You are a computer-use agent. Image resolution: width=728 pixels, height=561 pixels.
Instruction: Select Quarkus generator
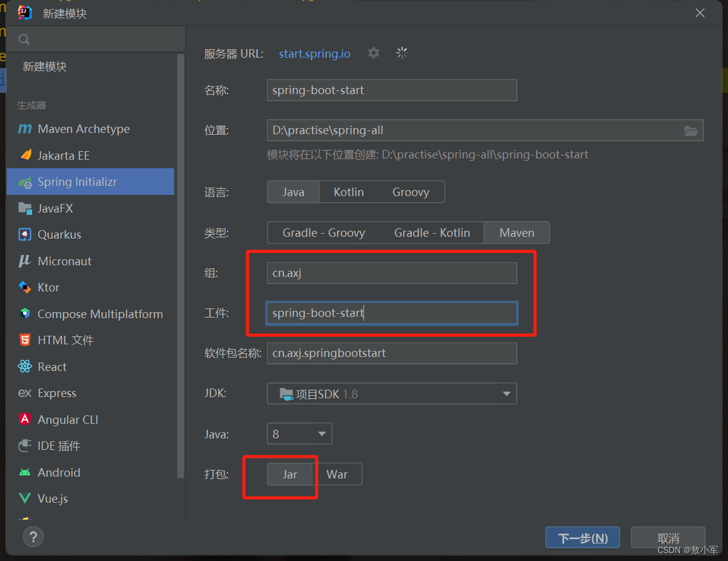click(x=90, y=234)
